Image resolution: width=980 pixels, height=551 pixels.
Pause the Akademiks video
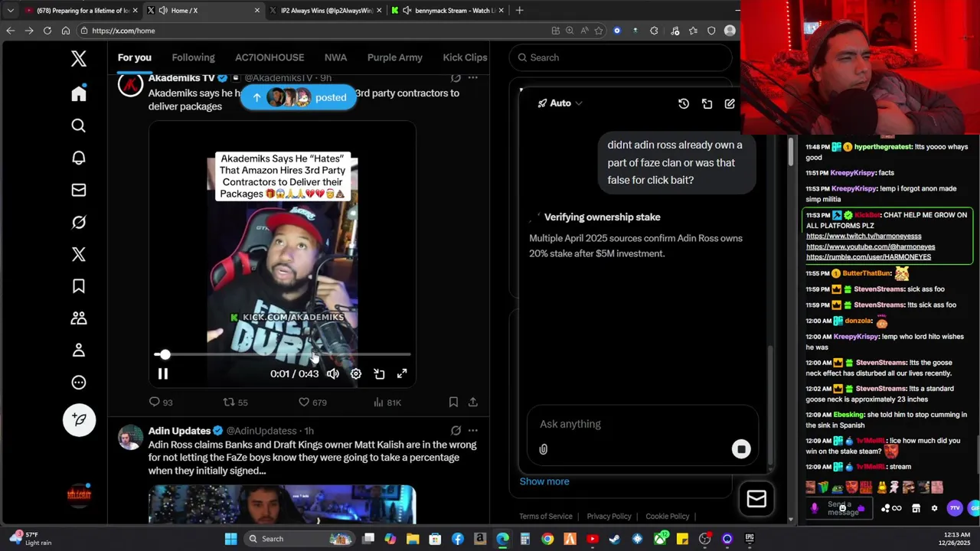(x=163, y=373)
